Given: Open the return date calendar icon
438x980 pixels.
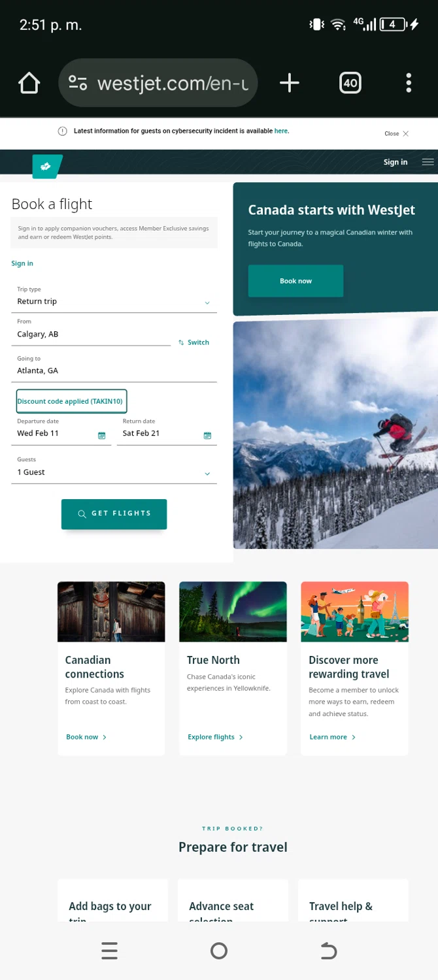Looking at the screenshot, I should (207, 435).
